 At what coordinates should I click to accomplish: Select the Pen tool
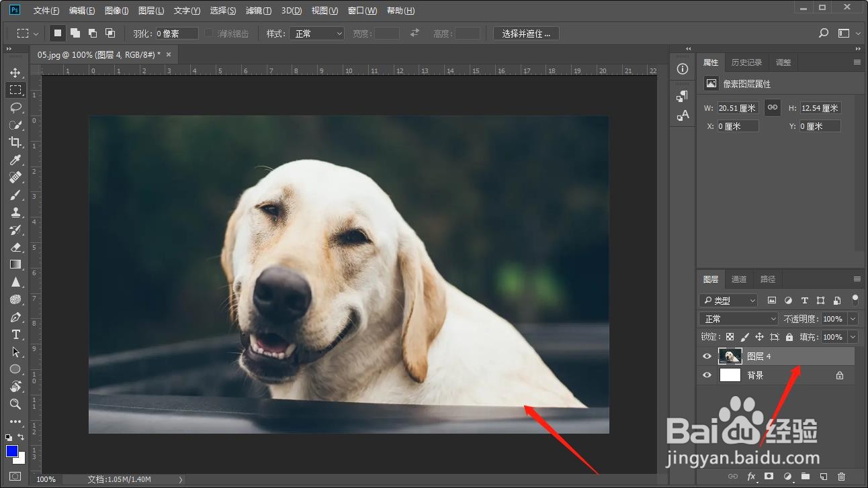(15, 317)
